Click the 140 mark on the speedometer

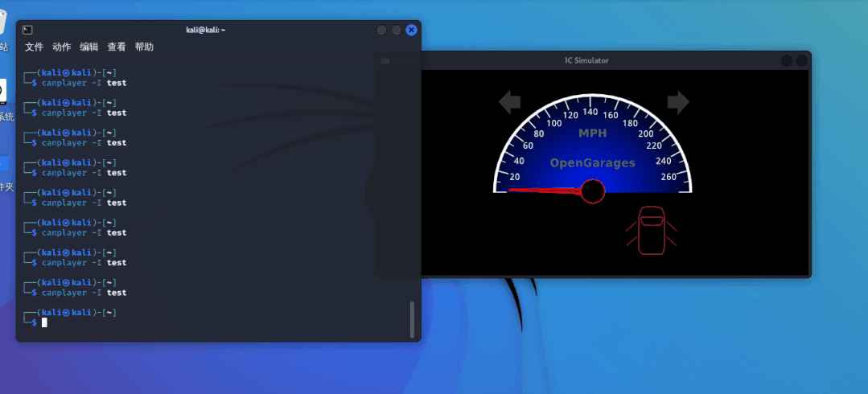[x=590, y=112]
